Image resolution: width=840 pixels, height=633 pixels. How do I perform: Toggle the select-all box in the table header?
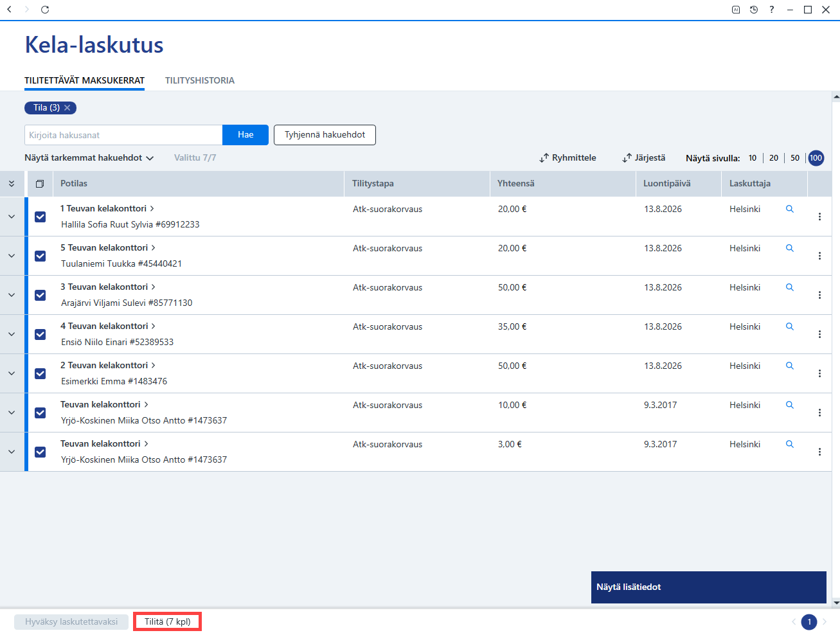[x=40, y=184]
